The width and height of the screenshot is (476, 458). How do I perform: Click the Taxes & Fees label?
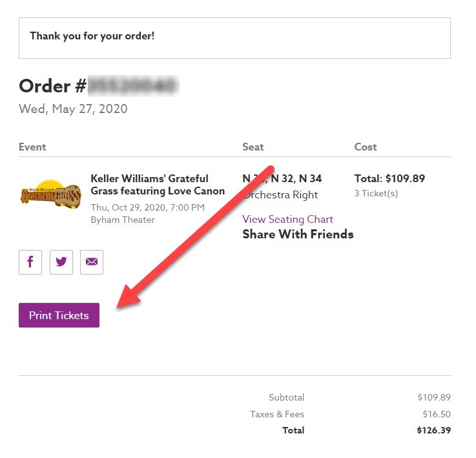click(x=277, y=414)
